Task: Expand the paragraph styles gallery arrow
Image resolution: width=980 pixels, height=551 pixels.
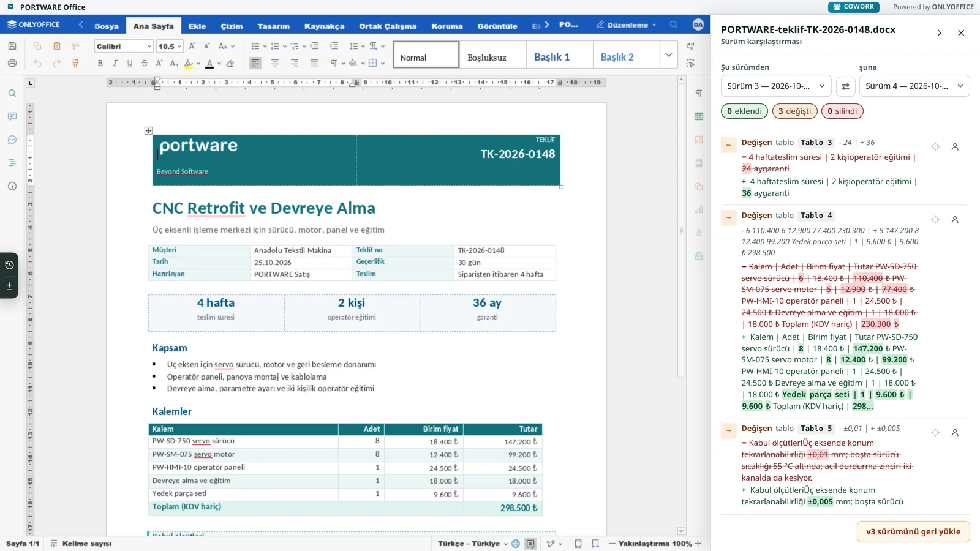Action: pyautogui.click(x=669, y=54)
